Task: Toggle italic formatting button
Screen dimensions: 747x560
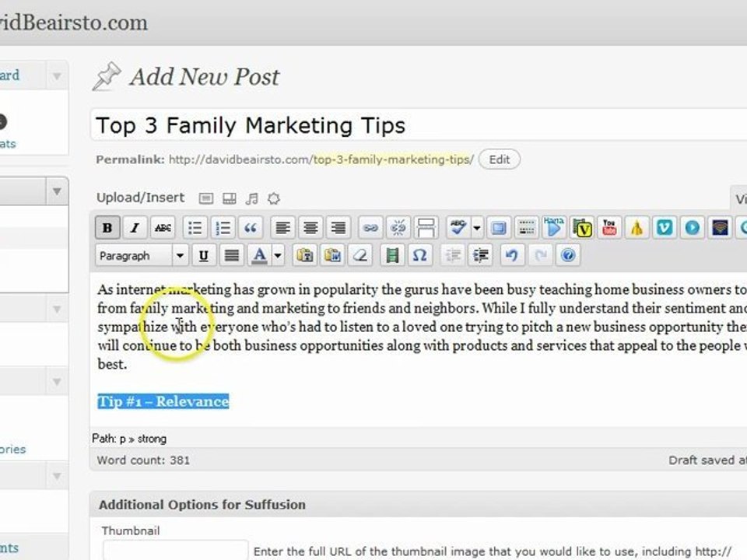Action: pos(135,228)
